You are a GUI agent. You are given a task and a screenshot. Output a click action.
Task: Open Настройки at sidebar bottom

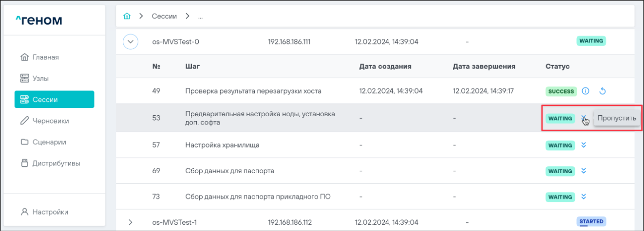50,212
